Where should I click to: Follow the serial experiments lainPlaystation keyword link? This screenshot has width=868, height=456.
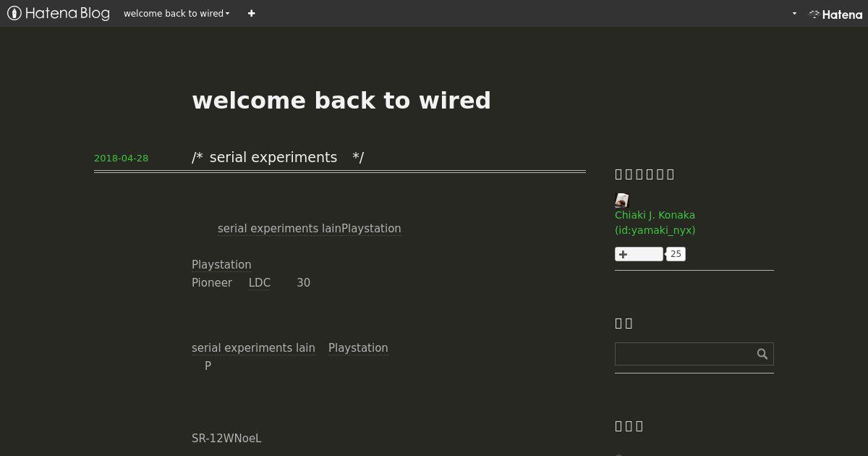(x=310, y=229)
